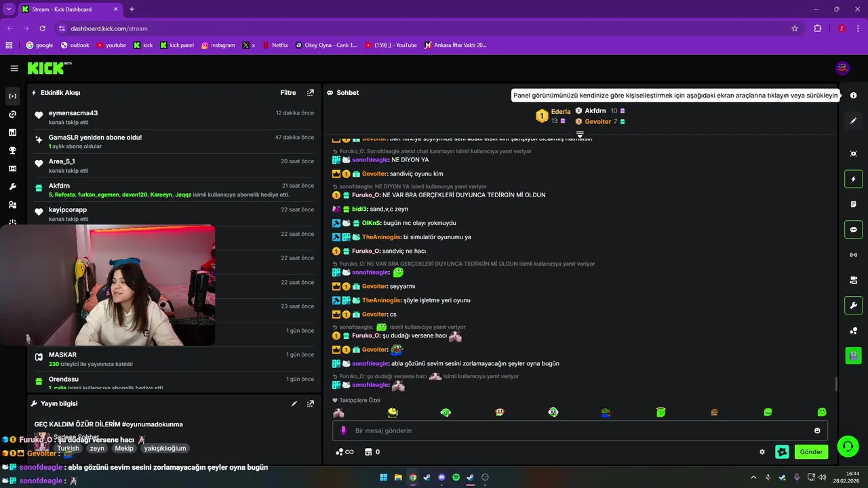Open the emoji picker in message box
868x488 pixels.
[x=817, y=430]
